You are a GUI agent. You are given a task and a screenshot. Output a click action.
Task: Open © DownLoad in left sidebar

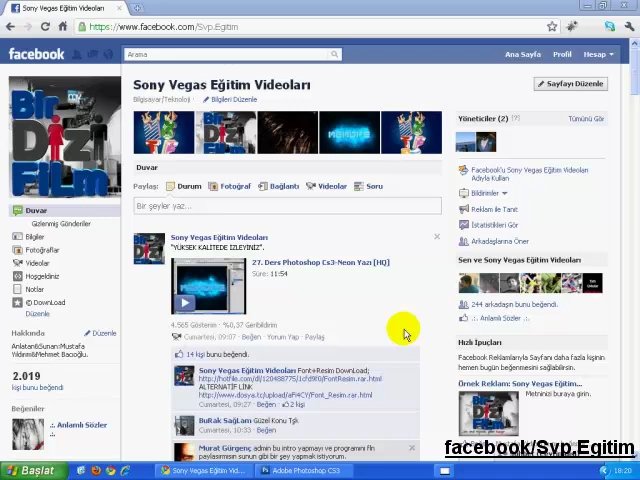pos(39,302)
